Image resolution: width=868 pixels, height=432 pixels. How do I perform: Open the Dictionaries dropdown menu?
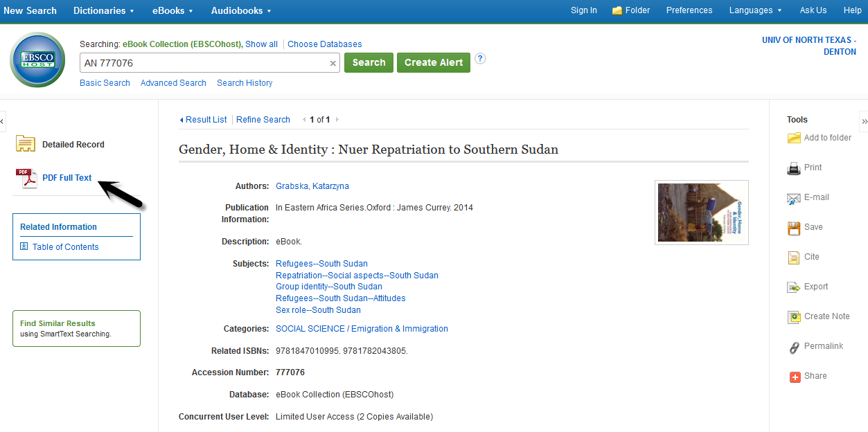tap(104, 10)
